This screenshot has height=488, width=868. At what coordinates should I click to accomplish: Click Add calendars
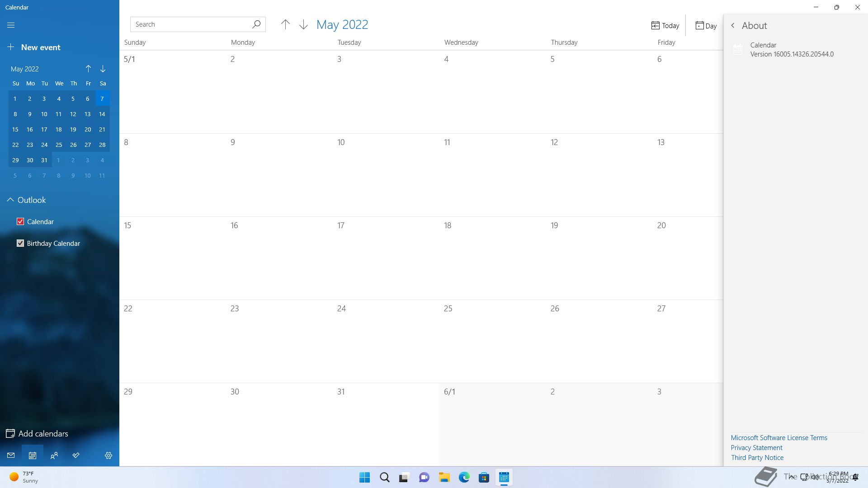(x=37, y=434)
